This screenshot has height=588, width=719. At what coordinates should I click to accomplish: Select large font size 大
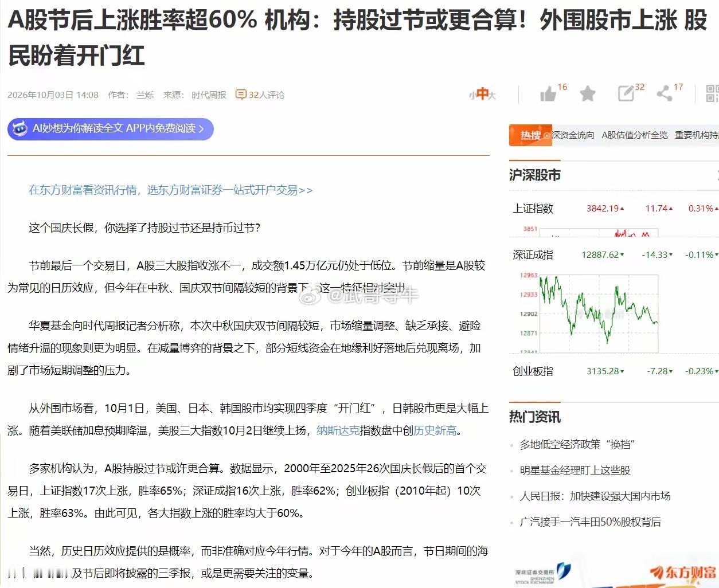click(x=492, y=96)
